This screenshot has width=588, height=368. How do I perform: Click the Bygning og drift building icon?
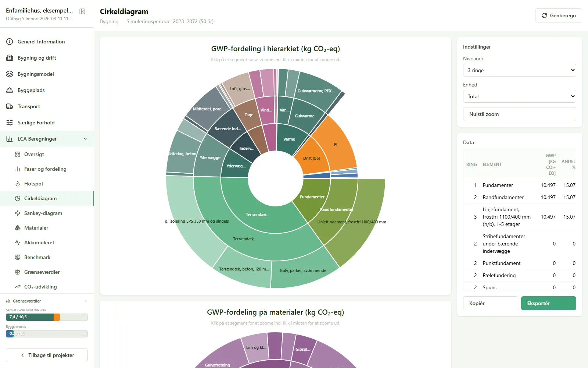[x=10, y=58]
